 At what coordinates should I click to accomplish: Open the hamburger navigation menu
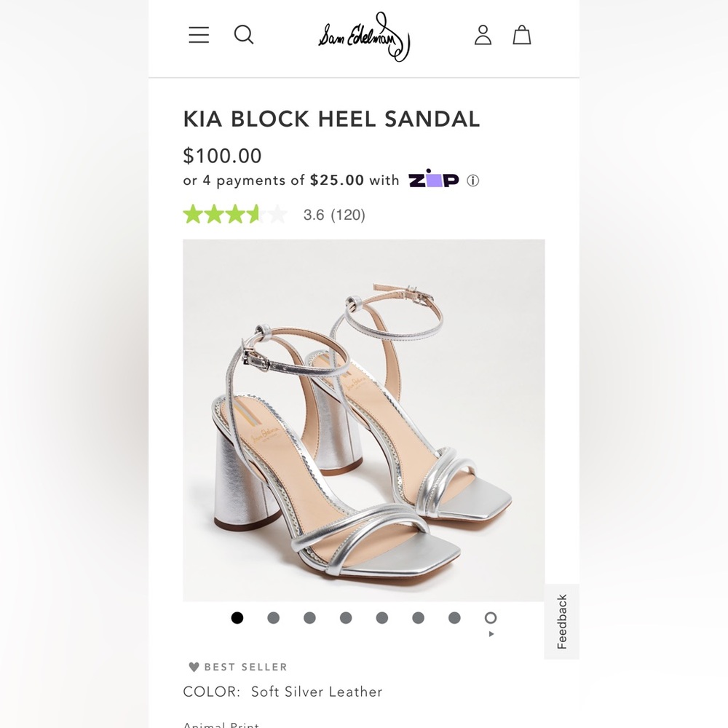[x=198, y=35]
